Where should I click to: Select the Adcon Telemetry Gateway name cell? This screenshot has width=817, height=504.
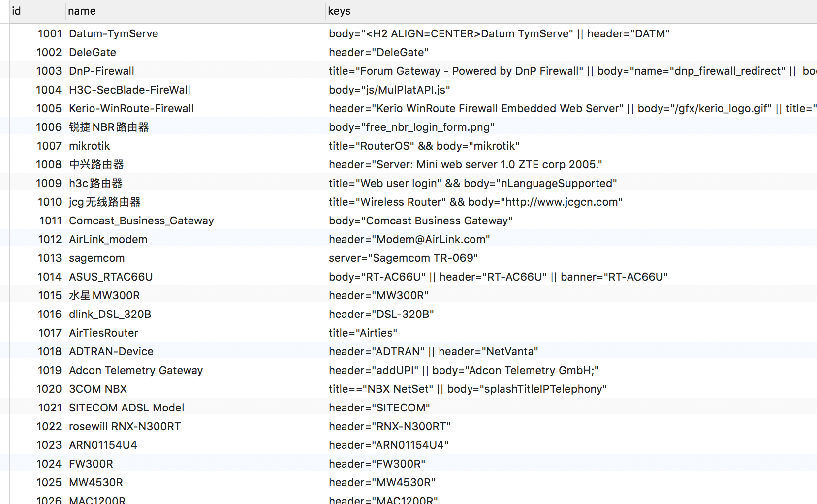195,370
